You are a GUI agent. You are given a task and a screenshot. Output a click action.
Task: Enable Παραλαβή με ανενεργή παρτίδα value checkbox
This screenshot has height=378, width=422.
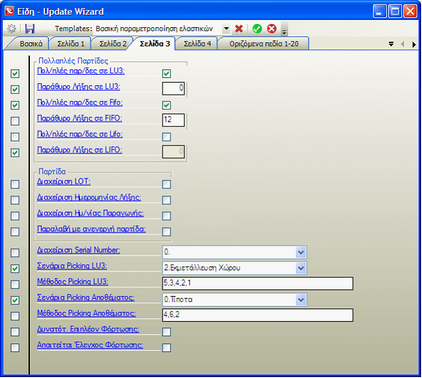167,231
